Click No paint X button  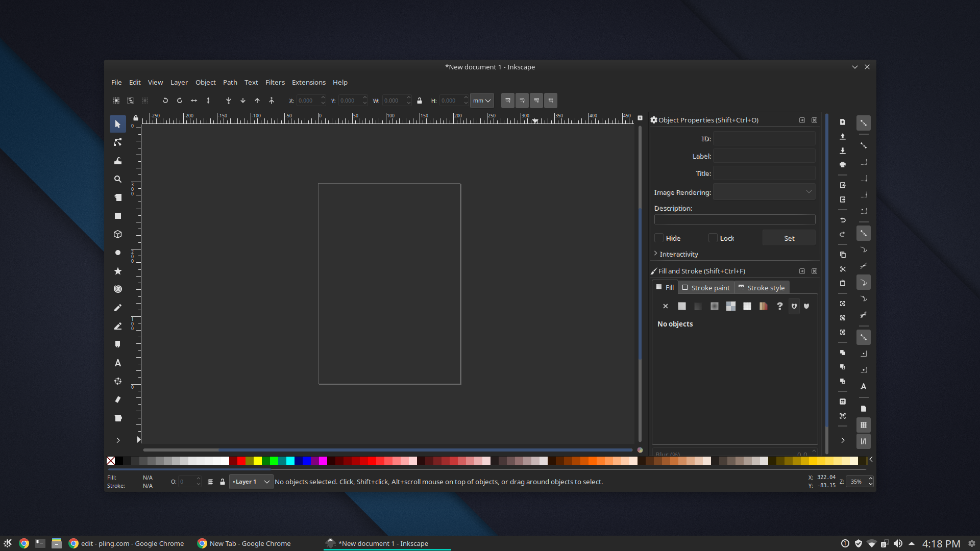click(666, 306)
